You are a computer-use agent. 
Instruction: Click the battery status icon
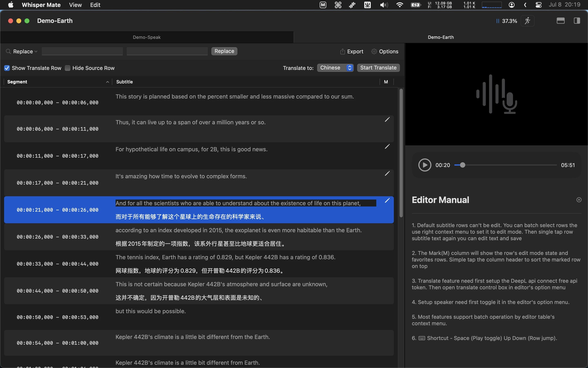(416, 5)
